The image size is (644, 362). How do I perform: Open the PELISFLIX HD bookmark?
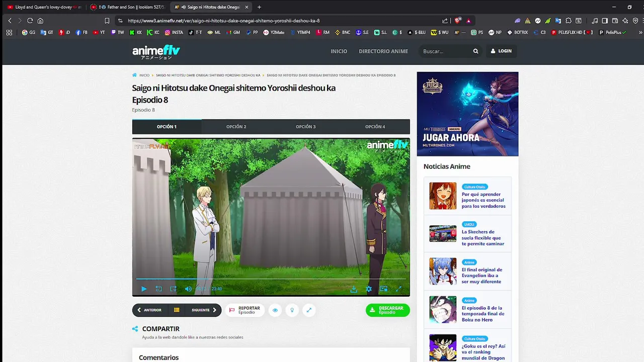tap(572, 33)
